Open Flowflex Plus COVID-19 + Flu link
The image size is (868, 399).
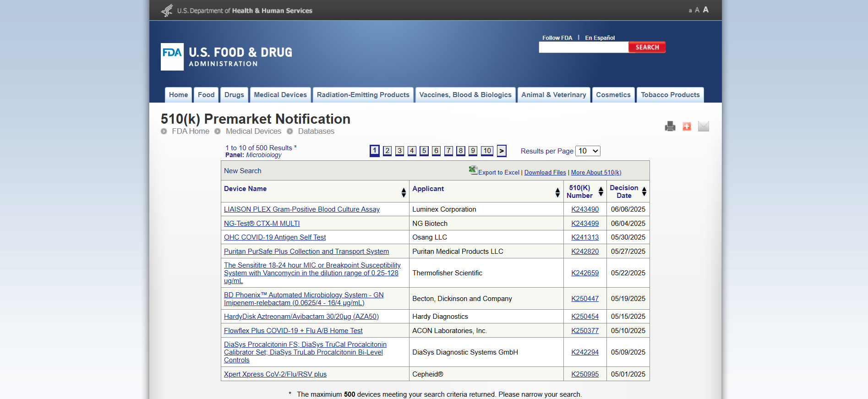293,331
